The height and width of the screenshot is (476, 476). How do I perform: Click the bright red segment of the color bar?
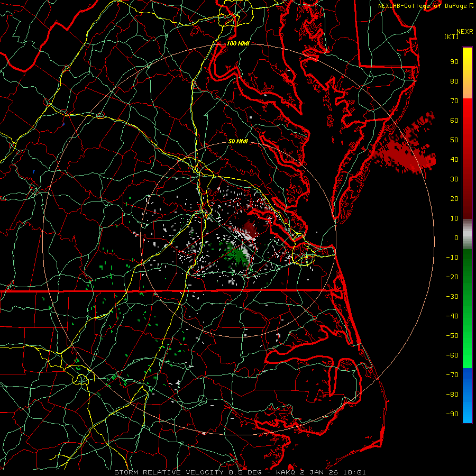pyautogui.click(x=467, y=159)
